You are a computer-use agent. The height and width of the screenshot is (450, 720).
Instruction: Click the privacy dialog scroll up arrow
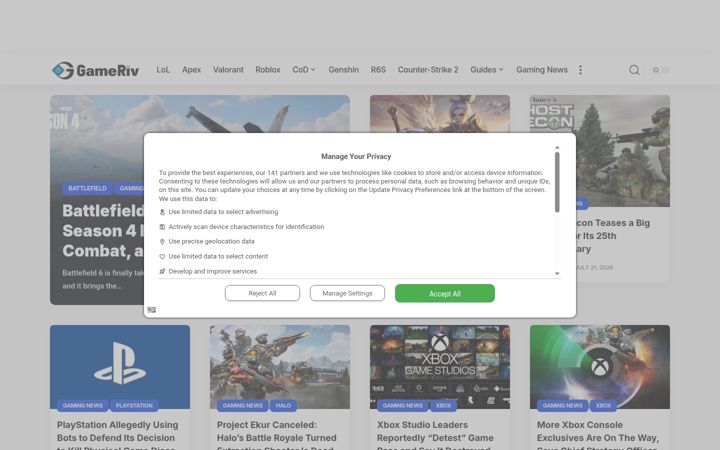click(557, 148)
